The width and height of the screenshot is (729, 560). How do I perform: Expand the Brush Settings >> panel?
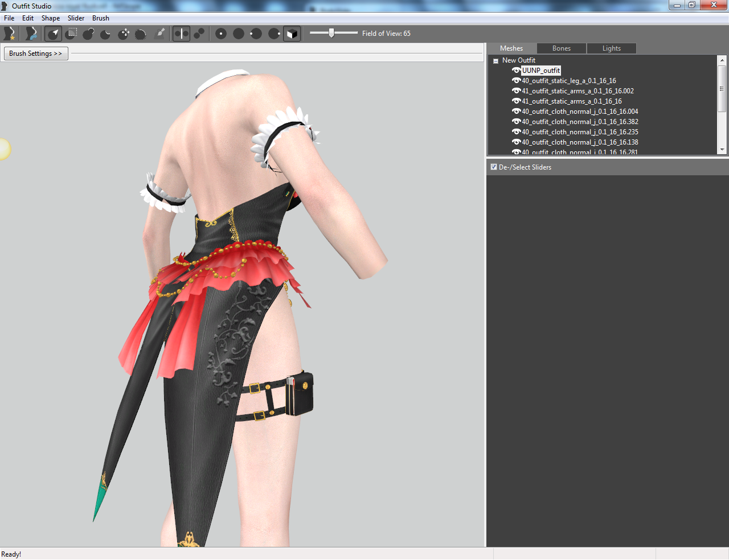click(36, 53)
